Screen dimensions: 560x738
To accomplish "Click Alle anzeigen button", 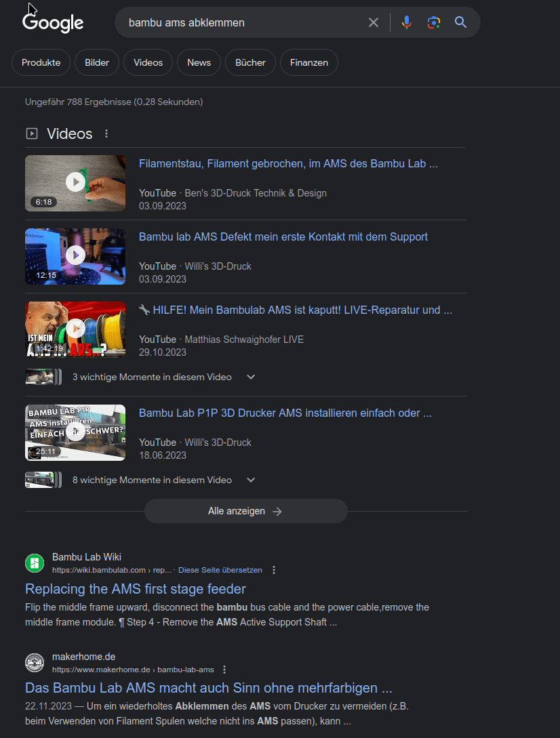I will [x=246, y=511].
